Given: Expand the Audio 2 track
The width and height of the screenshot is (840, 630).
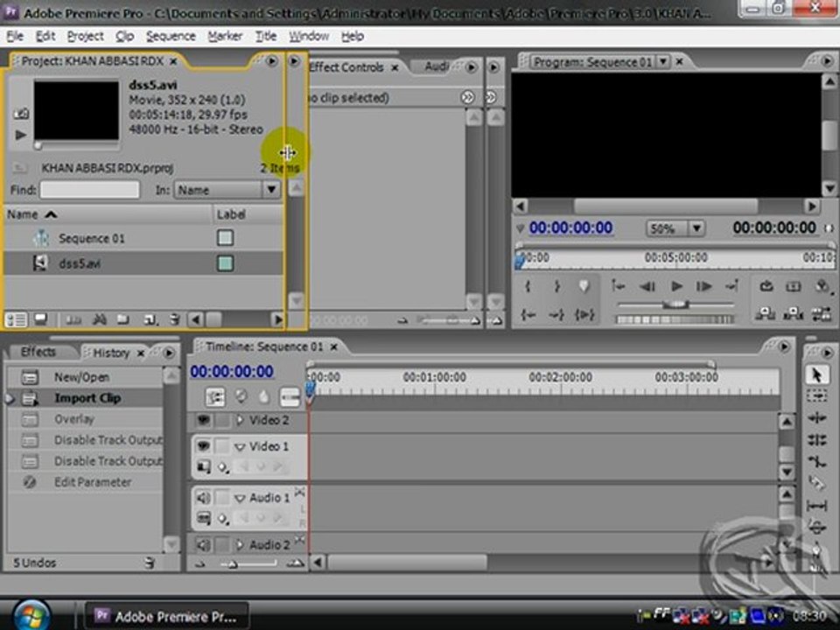Looking at the screenshot, I should click(240, 545).
